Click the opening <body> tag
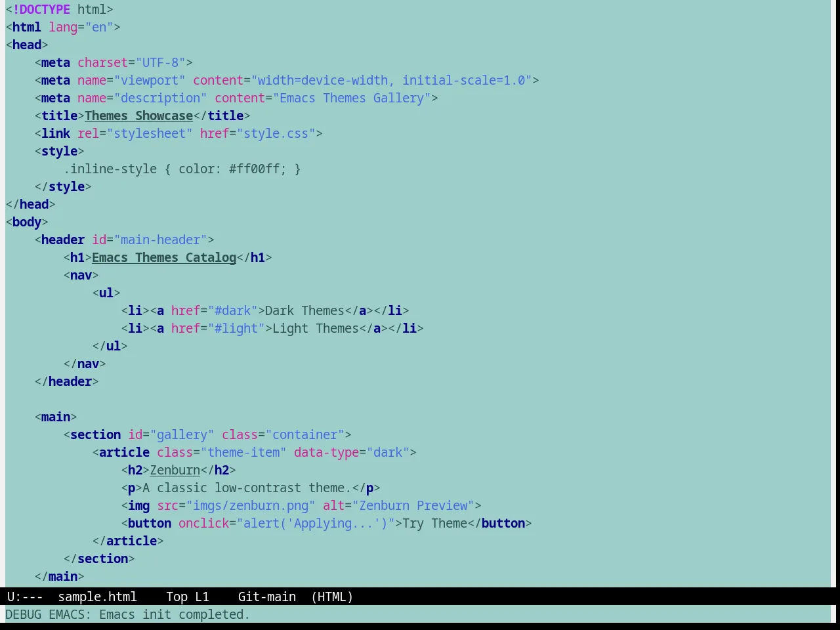Image resolution: width=840 pixels, height=630 pixels. point(27,222)
